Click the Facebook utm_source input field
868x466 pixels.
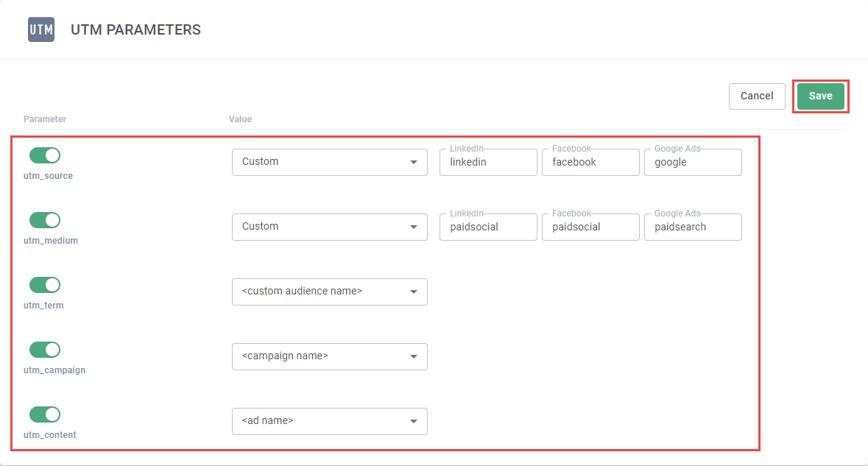pyautogui.click(x=590, y=163)
